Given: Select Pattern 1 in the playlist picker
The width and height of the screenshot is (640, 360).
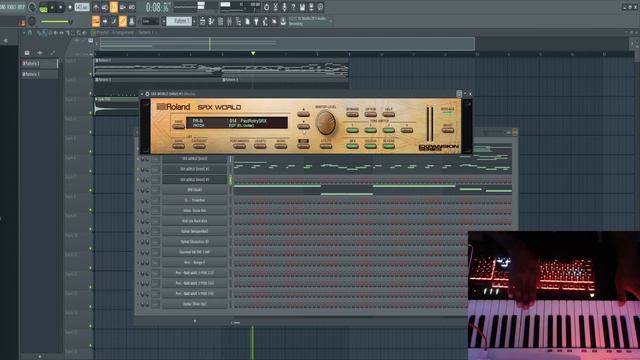Looking at the screenshot, I should pyautogui.click(x=39, y=64).
